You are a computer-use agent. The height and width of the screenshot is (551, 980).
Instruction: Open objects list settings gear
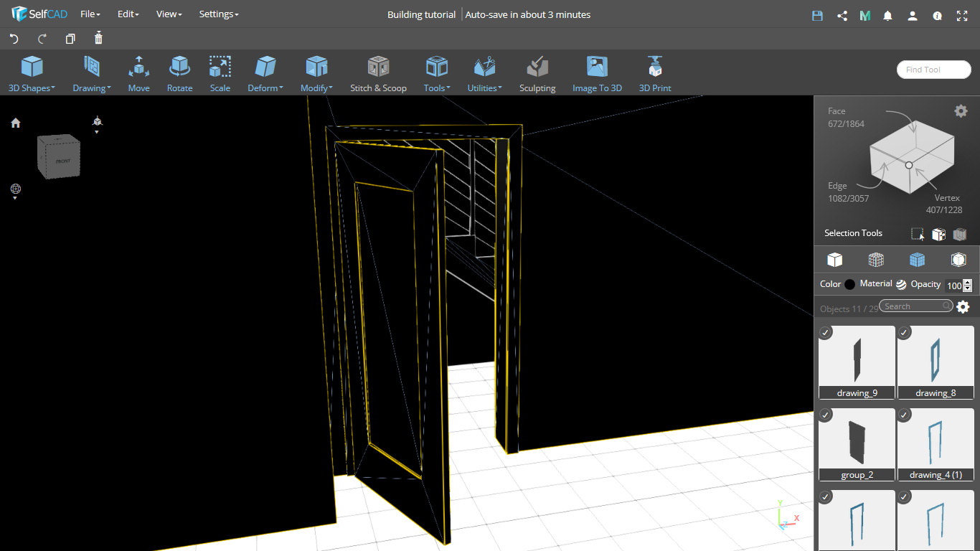pos(963,307)
